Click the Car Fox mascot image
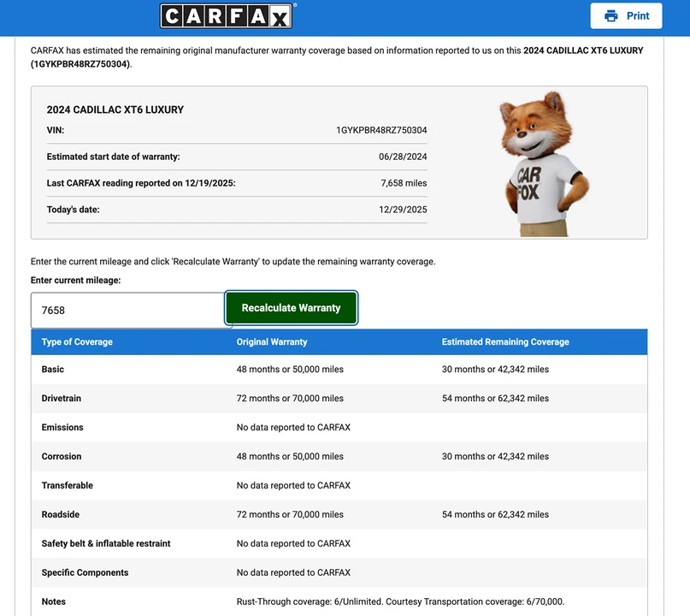690x616 pixels. (x=545, y=163)
